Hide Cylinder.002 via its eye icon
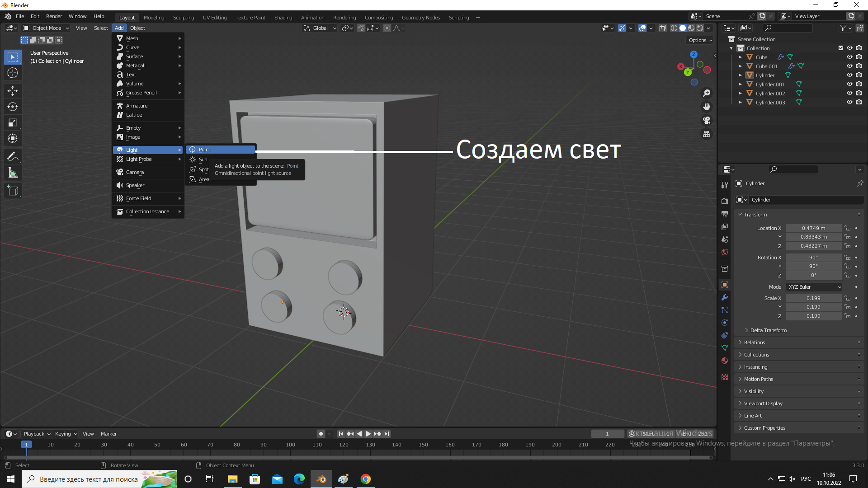868x488 pixels. (849, 93)
